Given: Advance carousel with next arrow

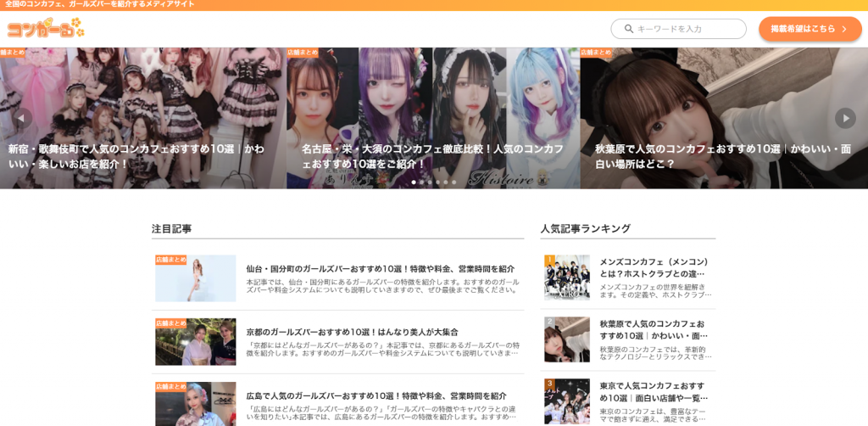Looking at the screenshot, I should point(845,118).
